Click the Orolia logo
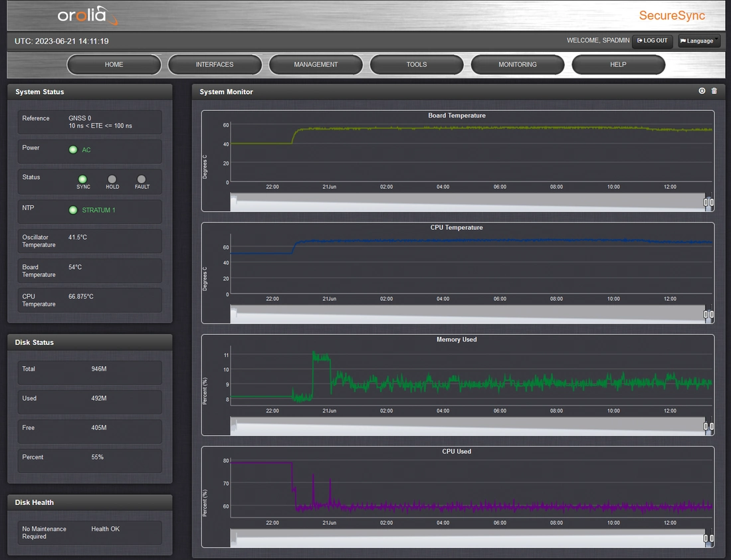The width and height of the screenshot is (731, 560). pyautogui.click(x=87, y=15)
